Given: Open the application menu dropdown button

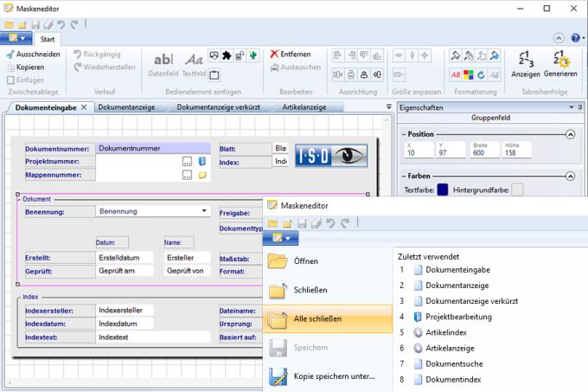Looking at the screenshot, I should [x=17, y=39].
